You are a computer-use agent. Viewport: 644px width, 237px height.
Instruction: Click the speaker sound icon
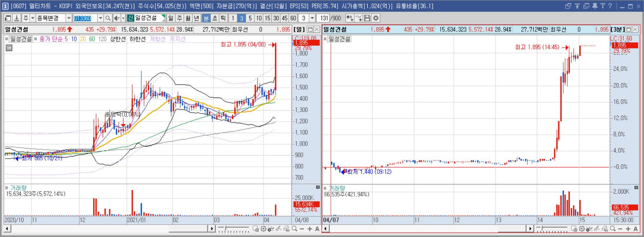click(116, 18)
